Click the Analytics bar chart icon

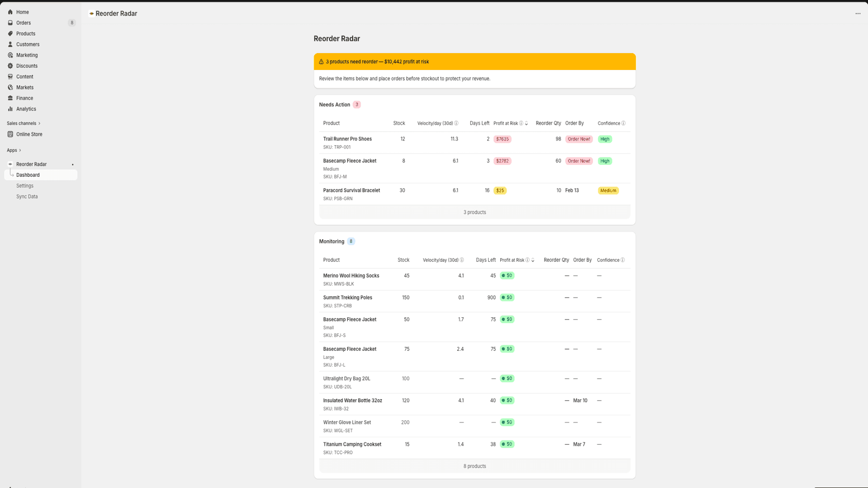coord(10,109)
